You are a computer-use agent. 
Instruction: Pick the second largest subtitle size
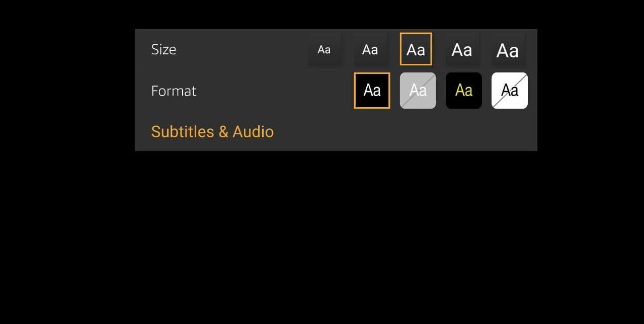461,49
